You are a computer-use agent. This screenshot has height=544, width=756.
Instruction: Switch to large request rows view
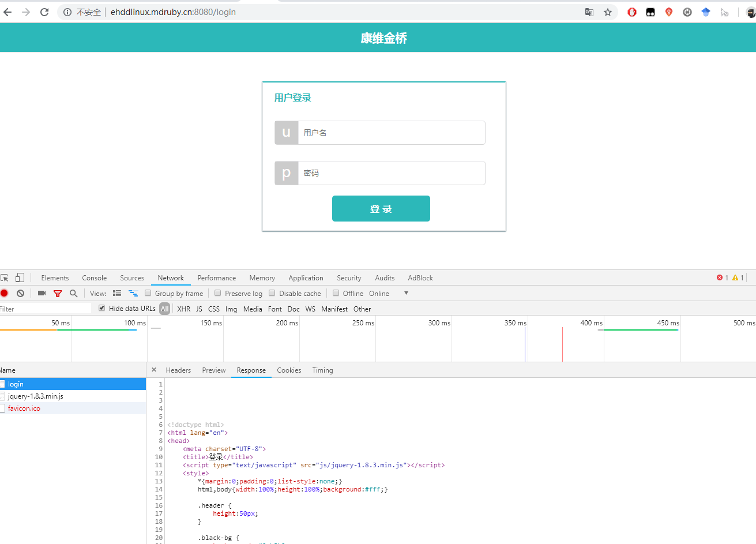(x=117, y=293)
